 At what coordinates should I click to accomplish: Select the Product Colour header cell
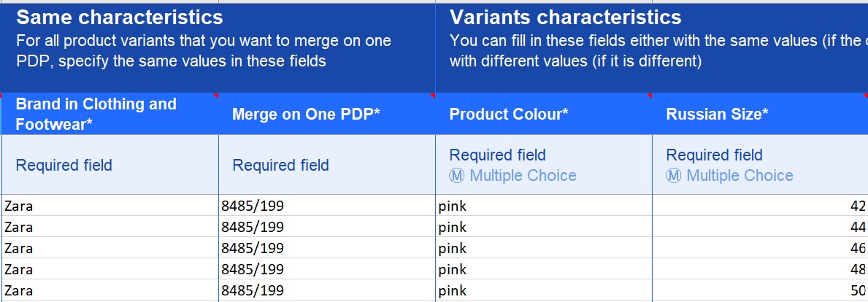544,114
